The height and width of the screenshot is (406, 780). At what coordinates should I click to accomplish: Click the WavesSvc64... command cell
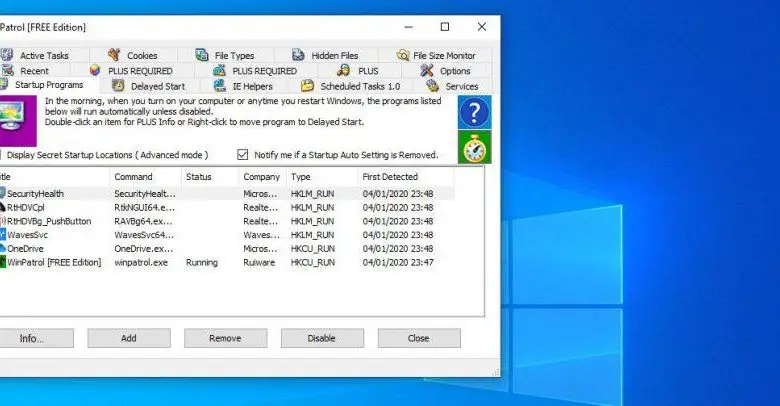tap(144, 235)
